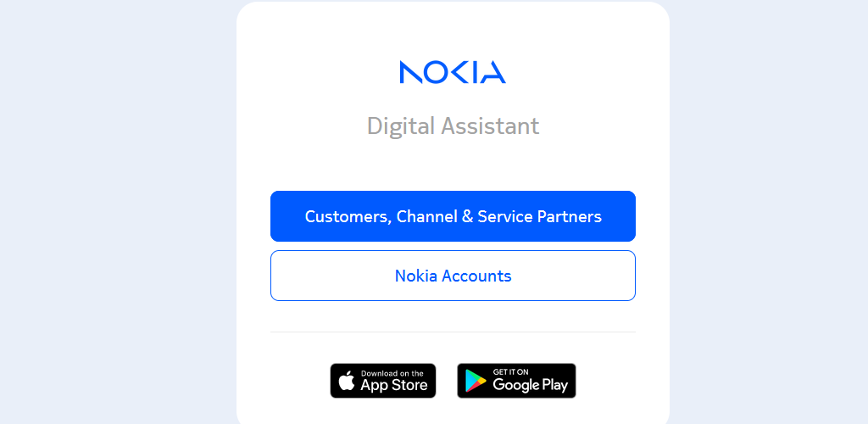Click the "Download on the" caption text
Viewport: 868px width, 424px height.
392,373
